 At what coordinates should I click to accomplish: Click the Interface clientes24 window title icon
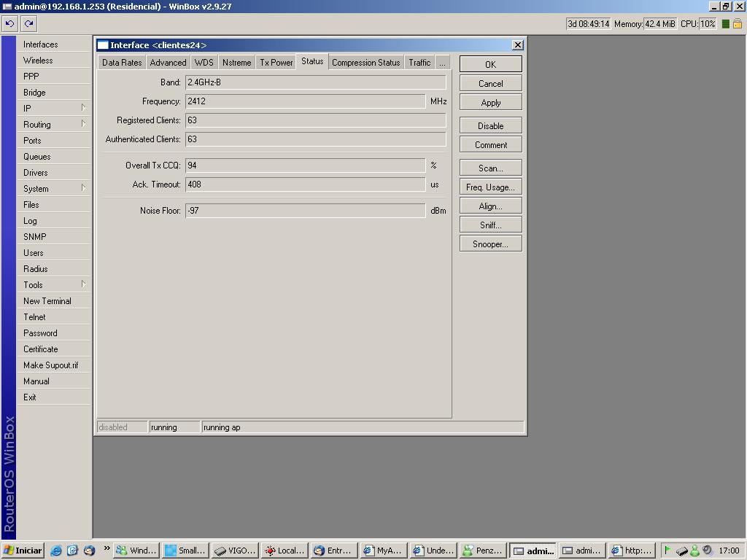103,45
